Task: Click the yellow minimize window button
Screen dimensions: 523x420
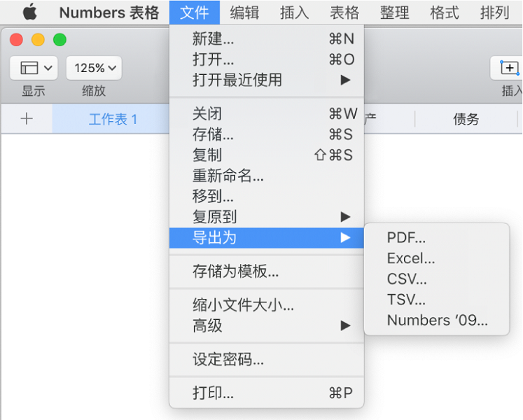Action: pos(38,40)
